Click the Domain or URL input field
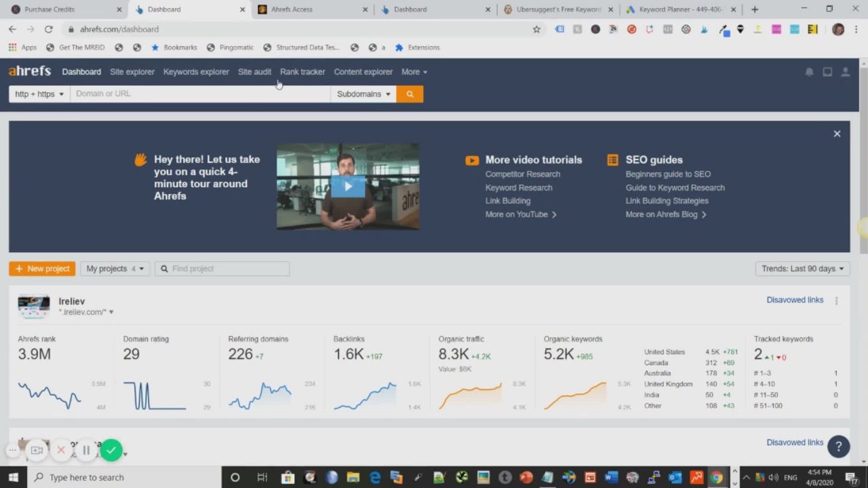 pos(200,94)
